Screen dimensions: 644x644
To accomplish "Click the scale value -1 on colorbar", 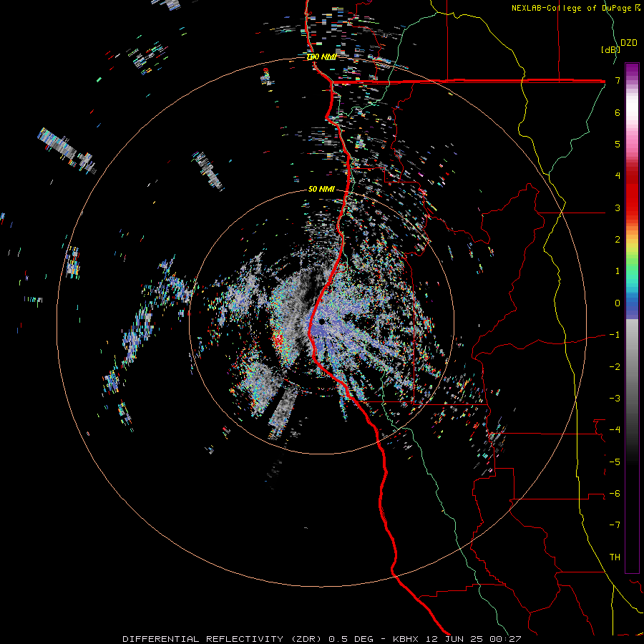I will 615,335.
